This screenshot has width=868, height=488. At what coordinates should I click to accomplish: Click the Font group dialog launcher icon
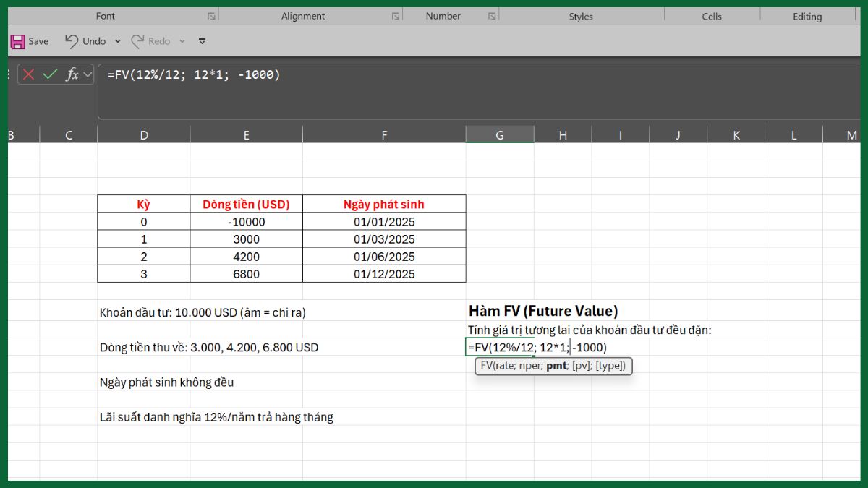pos(210,14)
